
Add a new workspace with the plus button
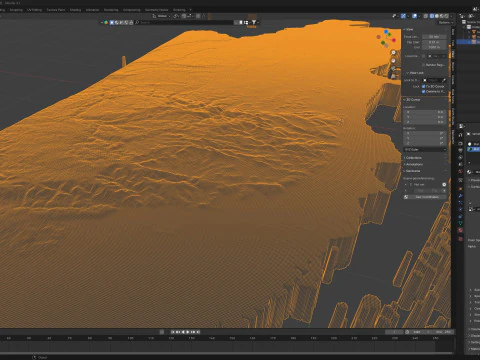pos(190,10)
